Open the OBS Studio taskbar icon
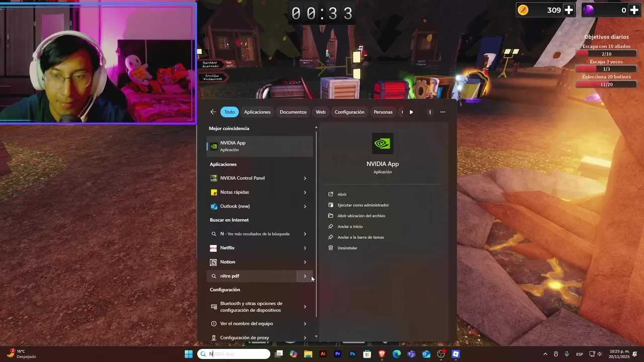 point(441,354)
